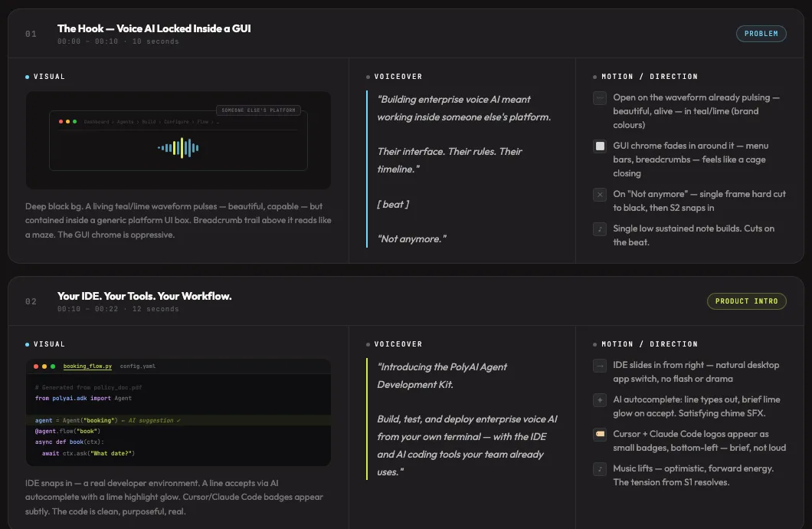Click the VOICEOVER heading in scene 01
The image size is (812, 529).
point(398,77)
